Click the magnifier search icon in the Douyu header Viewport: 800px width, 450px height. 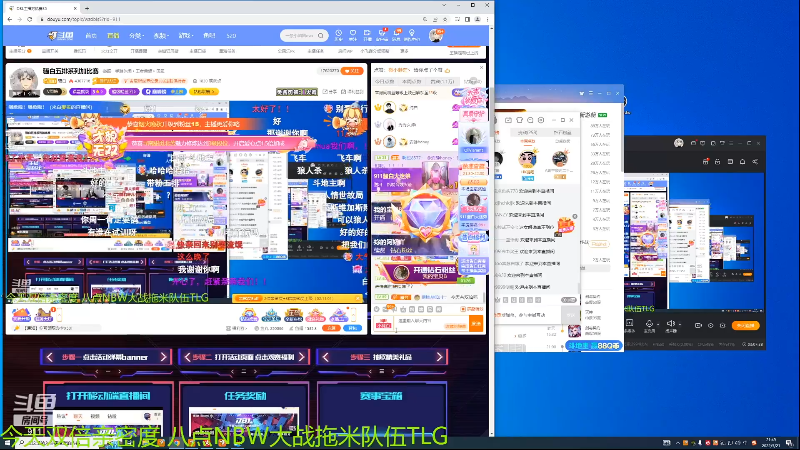pyautogui.click(x=321, y=36)
